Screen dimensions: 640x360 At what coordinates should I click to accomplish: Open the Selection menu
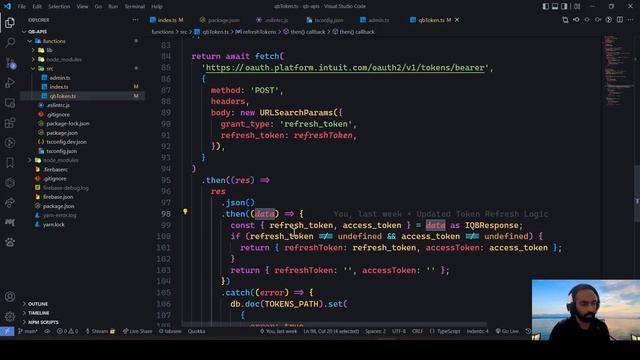click(x=59, y=7)
